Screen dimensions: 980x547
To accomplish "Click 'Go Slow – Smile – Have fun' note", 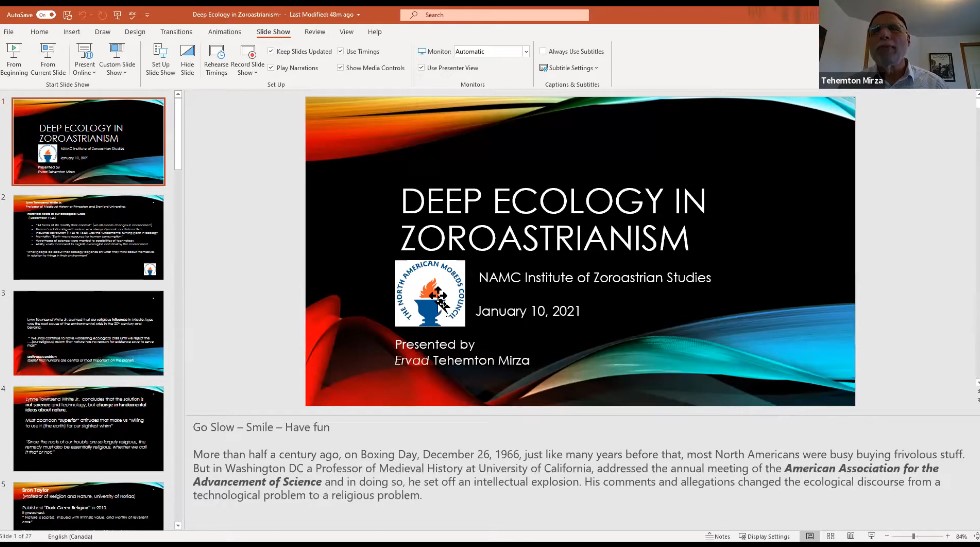I will [261, 427].
